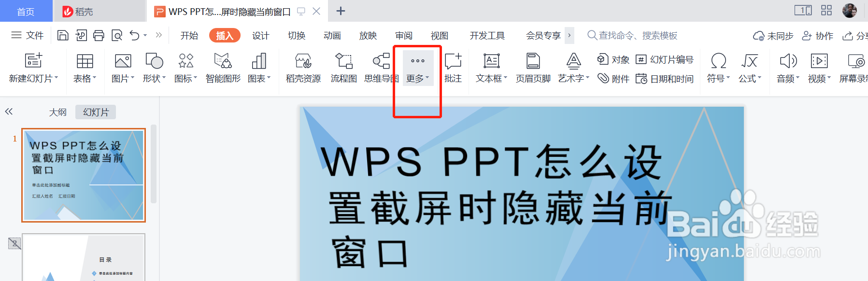Image resolution: width=868 pixels, height=281 pixels.
Task: Expand more quick access tools chevron
Action: tap(159, 35)
